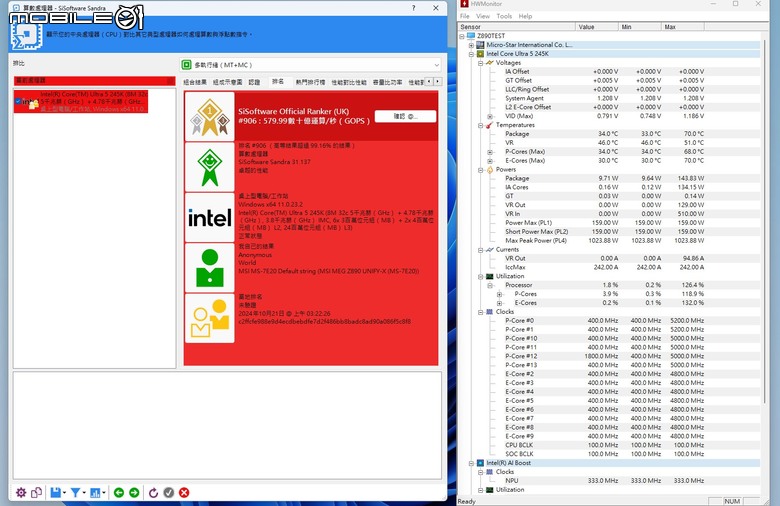Open the filter icon's dropdown arrow

tap(84, 493)
